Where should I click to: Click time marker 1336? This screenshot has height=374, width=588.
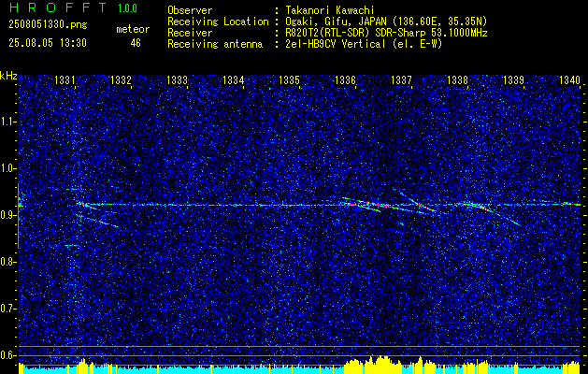pyautogui.click(x=345, y=79)
